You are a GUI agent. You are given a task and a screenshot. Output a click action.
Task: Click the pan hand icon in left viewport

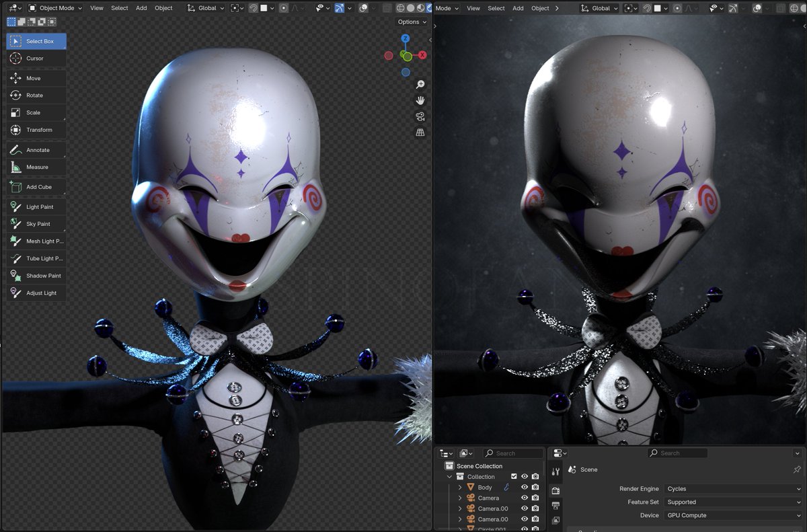click(x=420, y=100)
